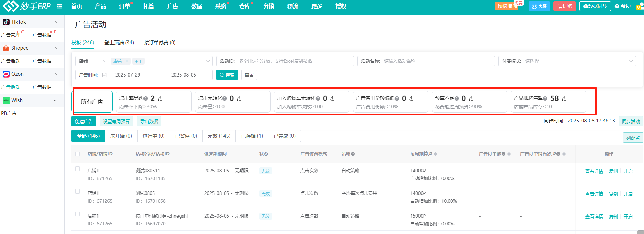Sort by 每周预算 column arrows
Screen dimensions: 644x234
point(436,154)
